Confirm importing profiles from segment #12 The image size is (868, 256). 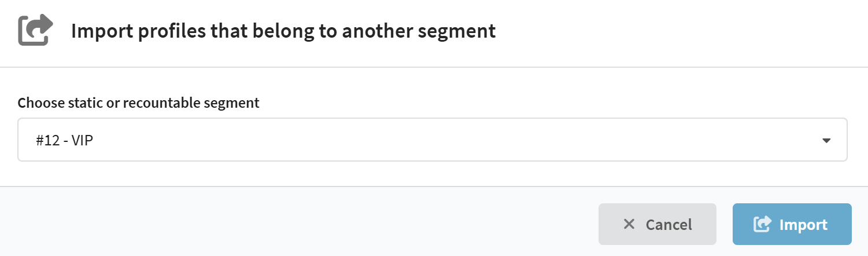pos(792,224)
